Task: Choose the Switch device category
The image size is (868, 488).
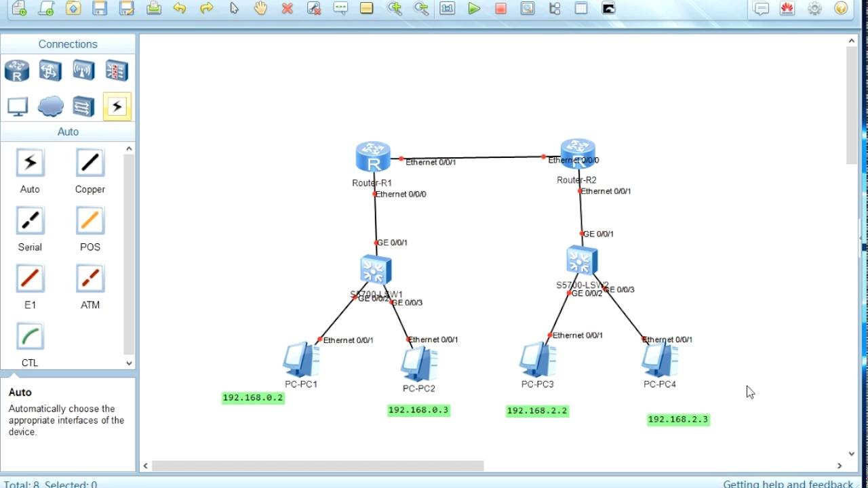Action: coord(50,70)
